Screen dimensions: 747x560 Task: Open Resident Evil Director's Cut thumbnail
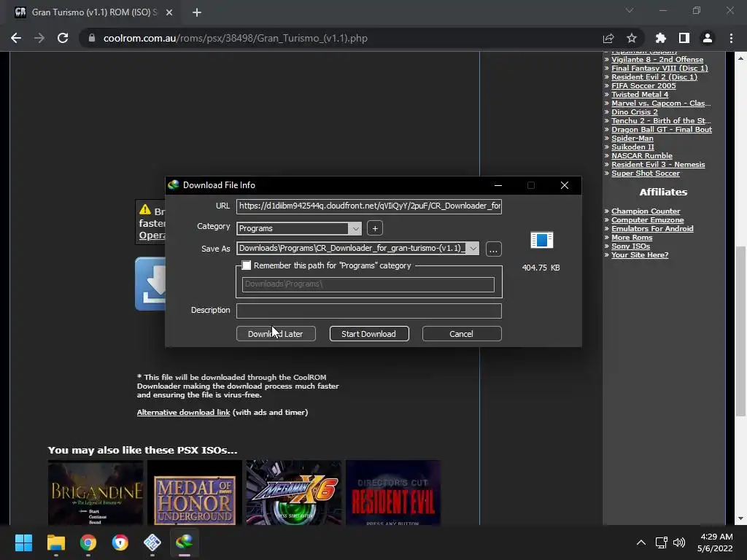393,492
